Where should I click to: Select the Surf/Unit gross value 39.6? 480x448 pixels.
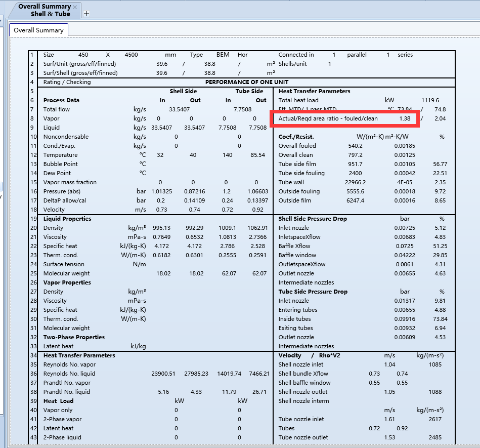coord(162,64)
